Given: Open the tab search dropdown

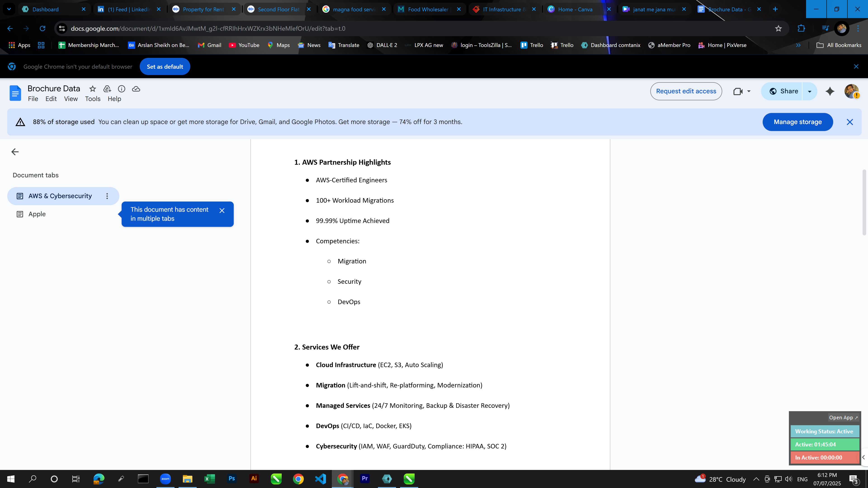Looking at the screenshot, I should [9, 9].
